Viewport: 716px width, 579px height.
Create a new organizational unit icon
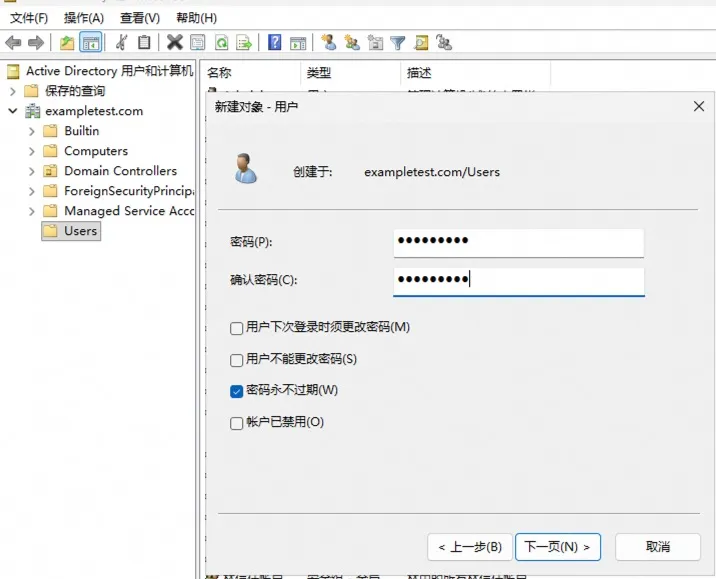pos(375,42)
